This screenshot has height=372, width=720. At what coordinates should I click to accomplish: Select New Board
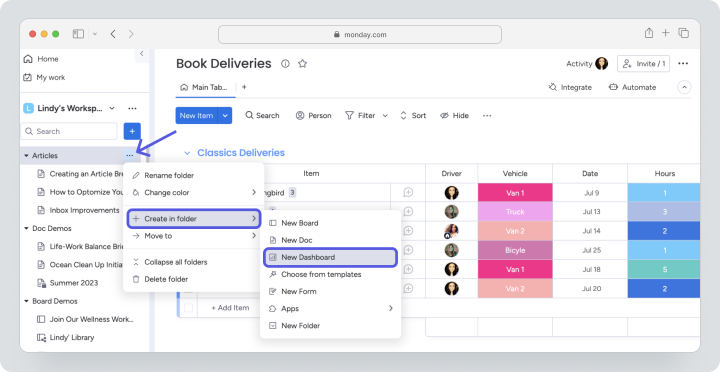pyautogui.click(x=330, y=223)
